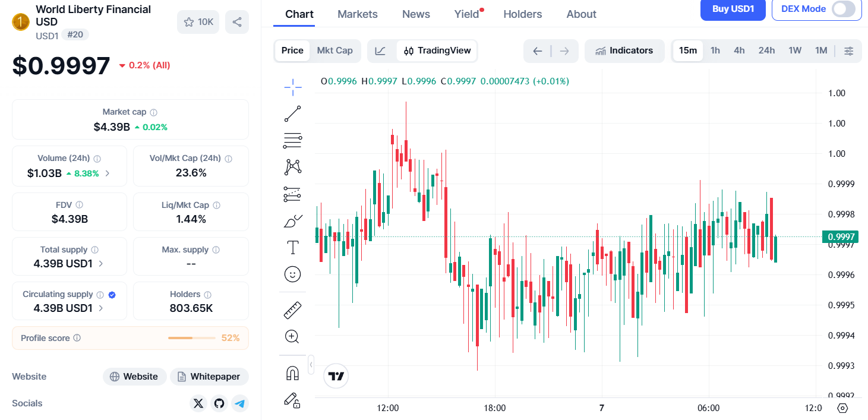Click the 0.9997 current price label
Viewport: 868px width, 420px height.
[x=839, y=237]
